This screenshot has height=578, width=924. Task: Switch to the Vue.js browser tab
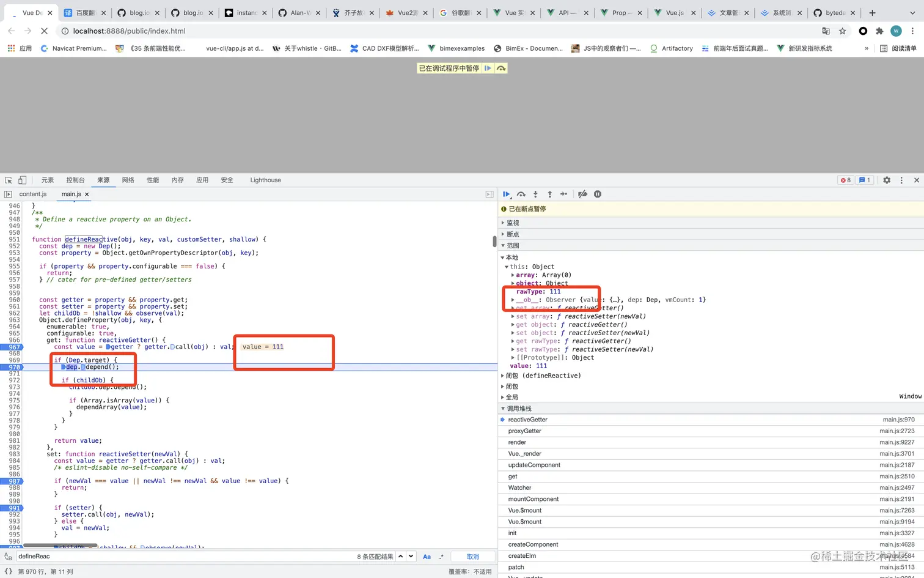674,13
